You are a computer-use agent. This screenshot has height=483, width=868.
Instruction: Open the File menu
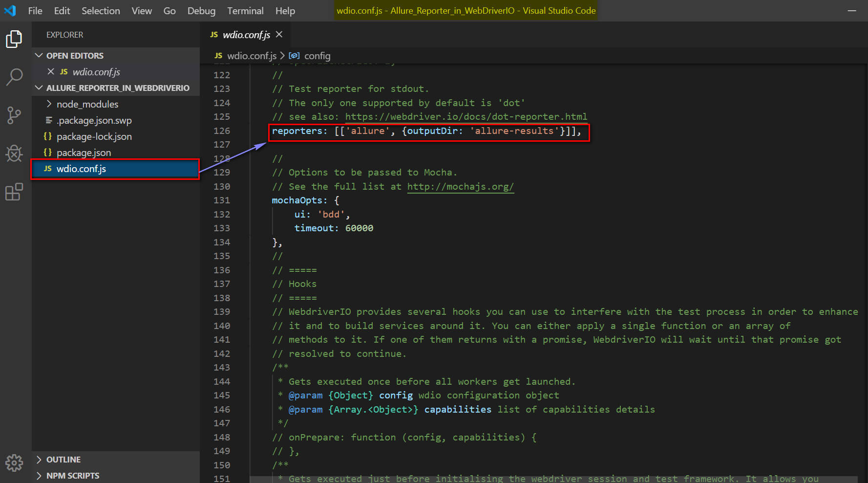click(35, 11)
